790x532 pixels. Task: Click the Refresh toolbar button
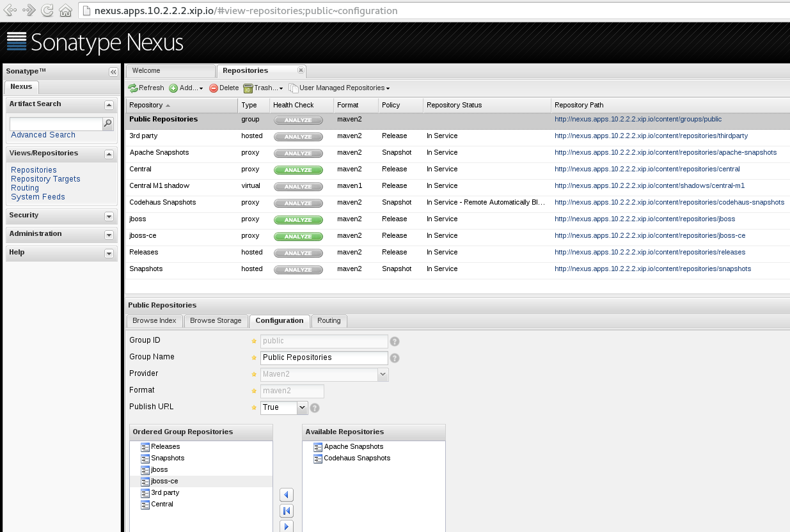[x=146, y=88]
